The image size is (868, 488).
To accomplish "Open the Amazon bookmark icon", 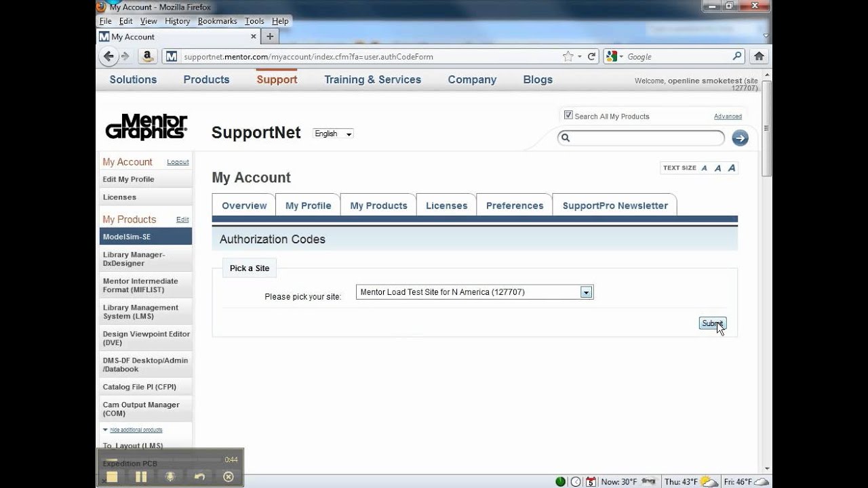I will click(x=149, y=56).
